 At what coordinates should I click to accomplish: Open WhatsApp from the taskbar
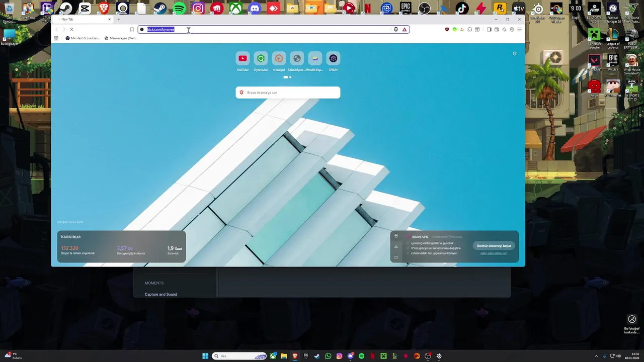pos(328,356)
